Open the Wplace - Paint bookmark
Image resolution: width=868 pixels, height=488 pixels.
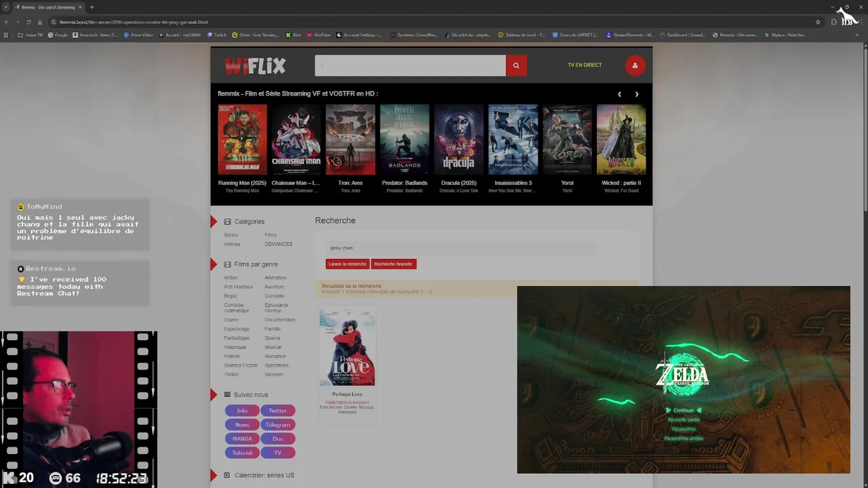(785, 35)
